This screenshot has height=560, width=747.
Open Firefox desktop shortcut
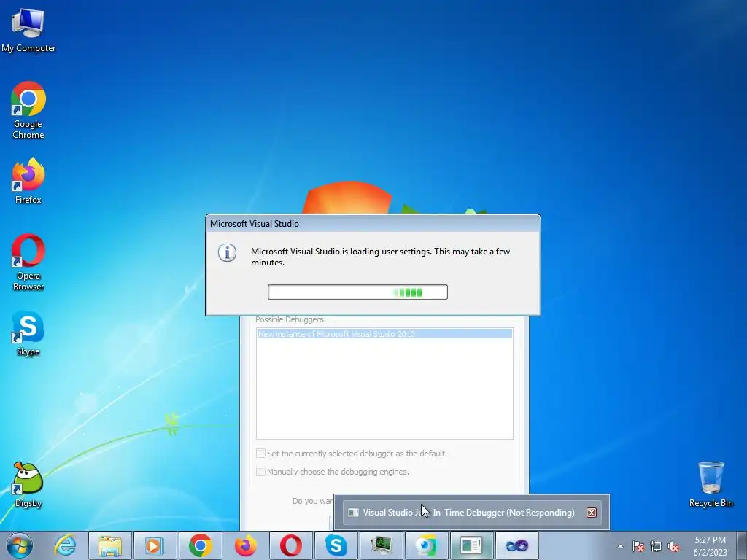point(28,181)
